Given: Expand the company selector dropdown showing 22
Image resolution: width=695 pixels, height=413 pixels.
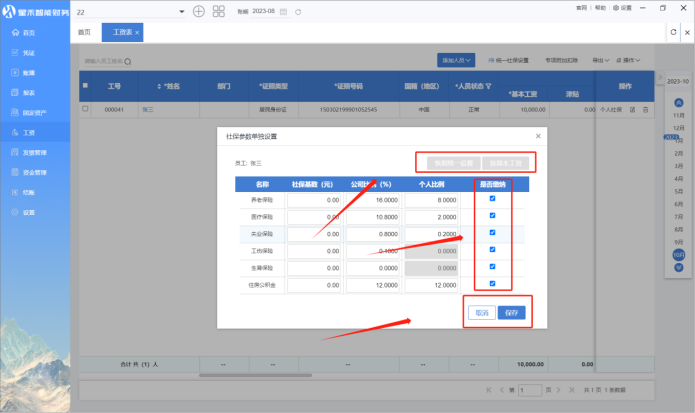Looking at the screenshot, I should 181,11.
